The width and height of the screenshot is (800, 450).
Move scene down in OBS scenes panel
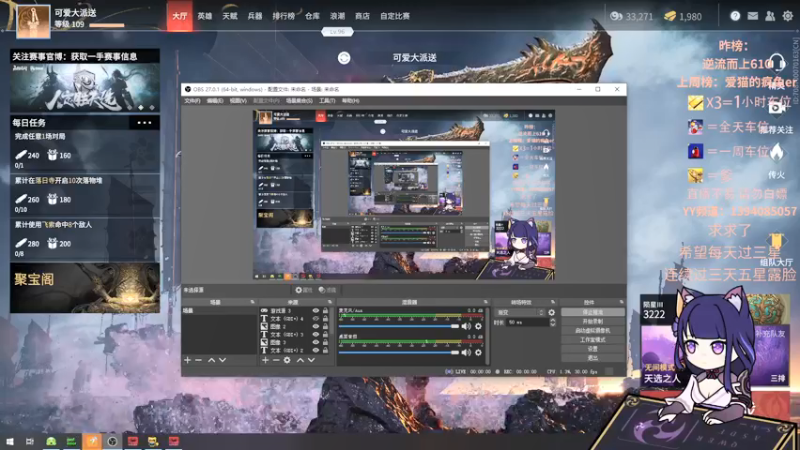click(x=222, y=360)
